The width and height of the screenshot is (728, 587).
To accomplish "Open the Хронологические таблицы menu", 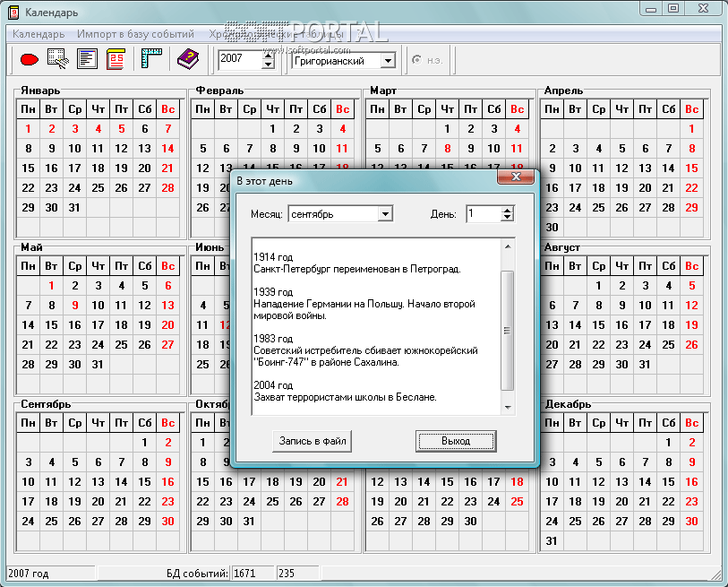I will point(277,34).
